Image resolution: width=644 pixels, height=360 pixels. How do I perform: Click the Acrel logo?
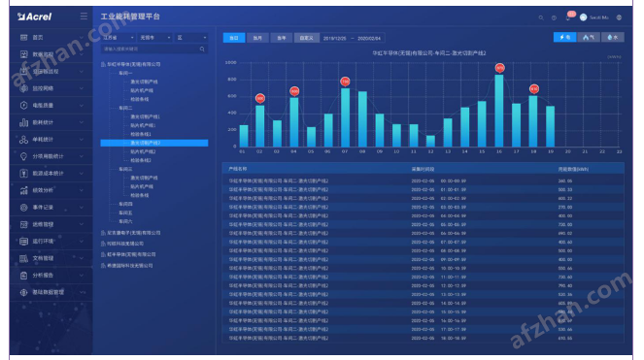[35, 16]
